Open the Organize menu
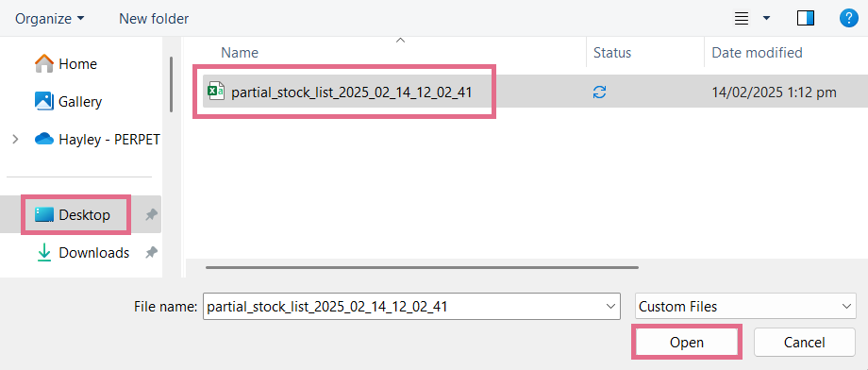Screen dimensions: 868x370 50,18
